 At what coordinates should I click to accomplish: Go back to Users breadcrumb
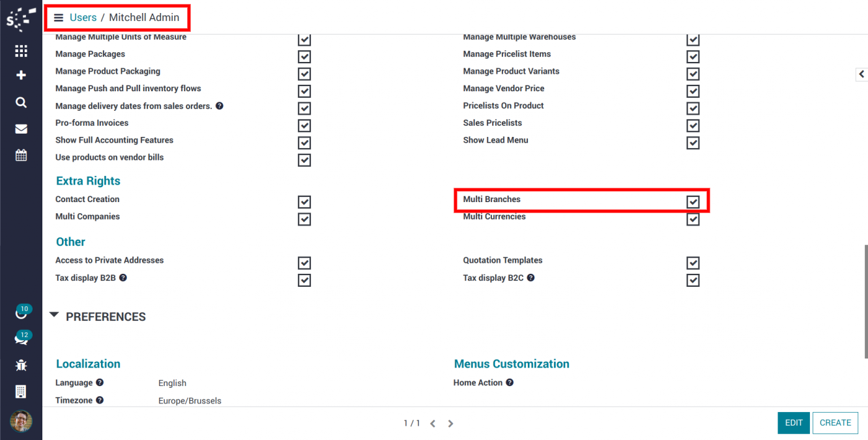click(83, 18)
